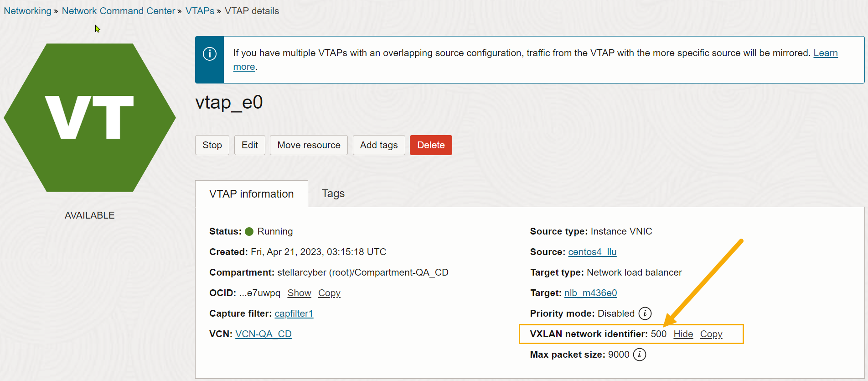Click the Max packet size info icon

pos(639,355)
